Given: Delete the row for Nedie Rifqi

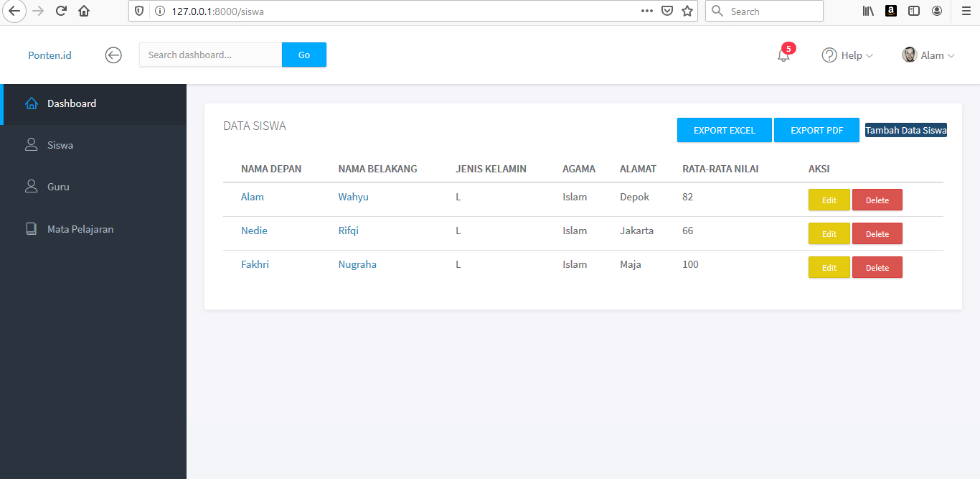Looking at the screenshot, I should tap(877, 233).
